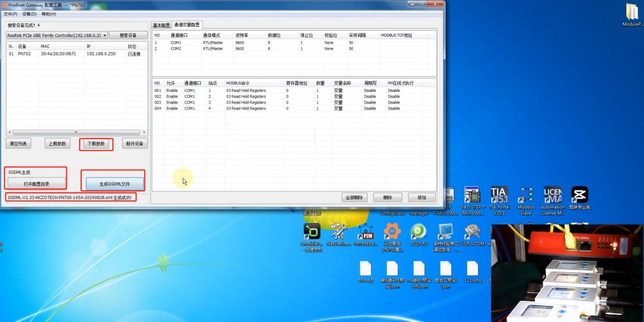This screenshot has width=644, height=322.
Task: Launch TIA Portal V15.1 from the desktop
Action: tap(500, 201)
